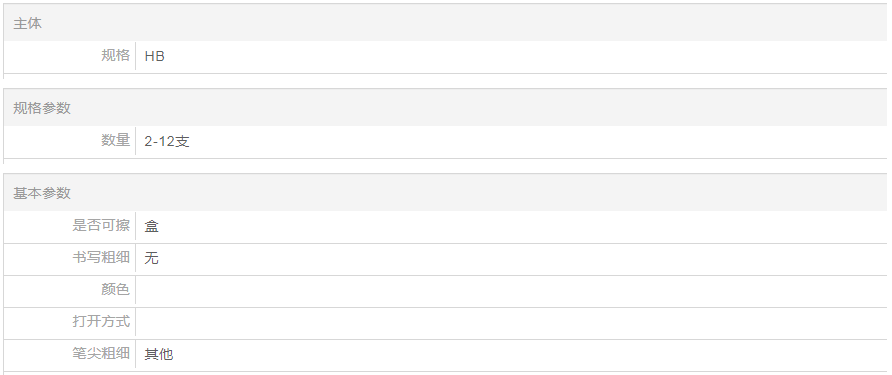Select the 规格 label
This screenshot has height=375, width=892.
pyautogui.click(x=115, y=55)
